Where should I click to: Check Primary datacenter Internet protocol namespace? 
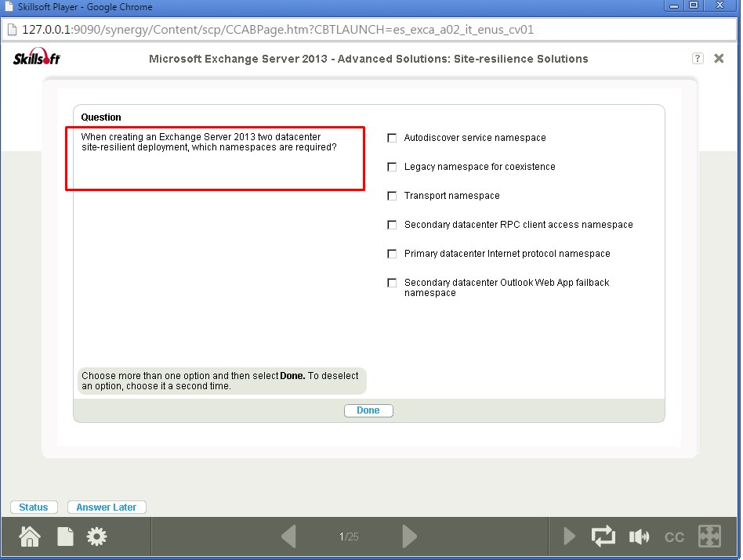pos(392,254)
